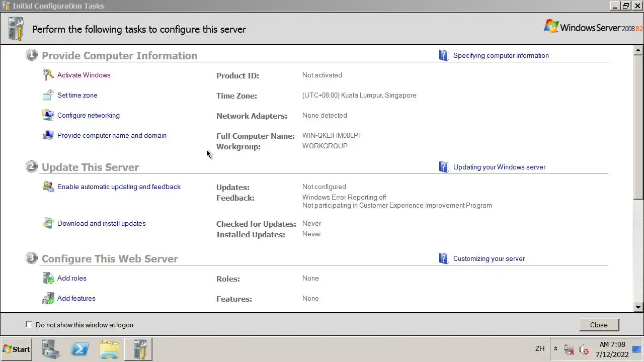Viewport: 644px width, 362px height.
Task: Click help icon beside Specifying computer information
Action: click(x=443, y=55)
